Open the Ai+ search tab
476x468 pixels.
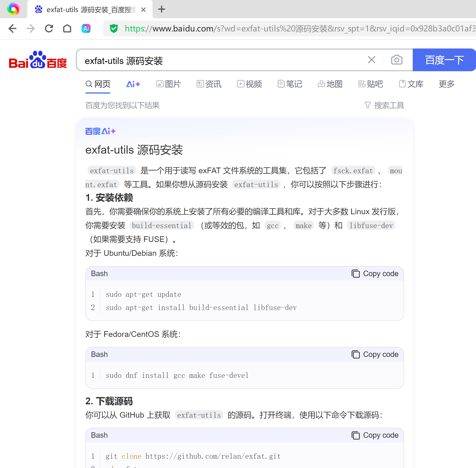[x=133, y=84]
